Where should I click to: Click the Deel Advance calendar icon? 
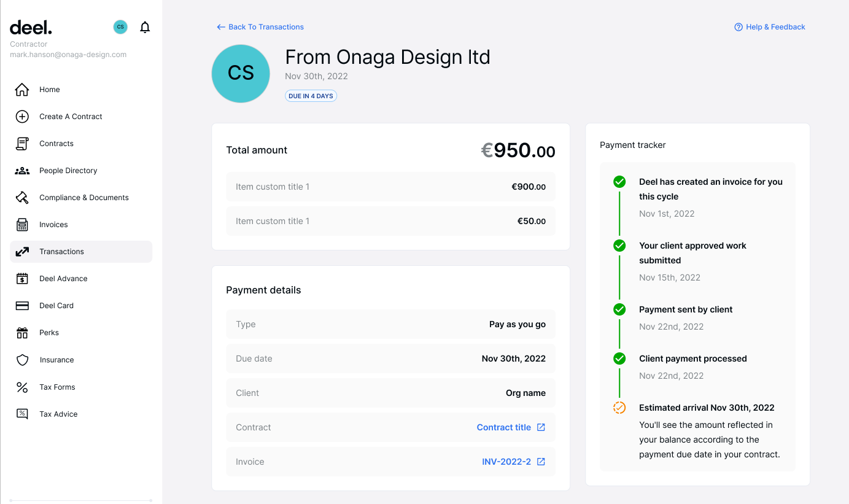(x=22, y=279)
